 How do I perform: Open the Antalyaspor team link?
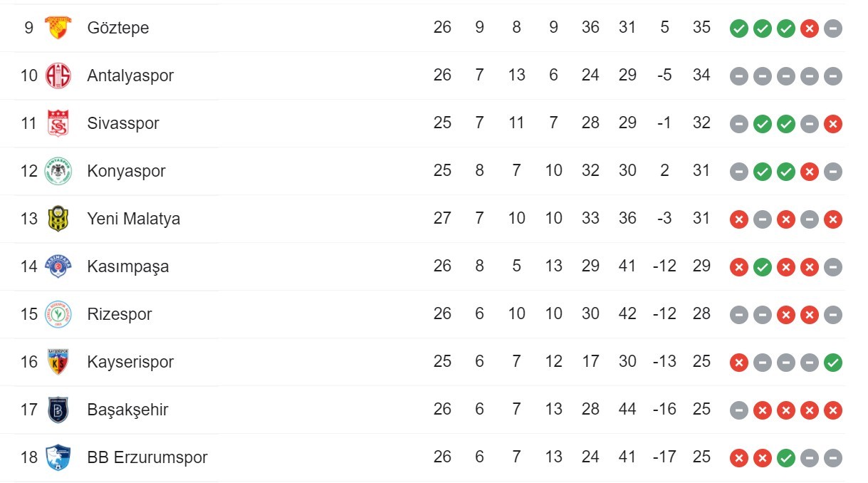[130, 76]
